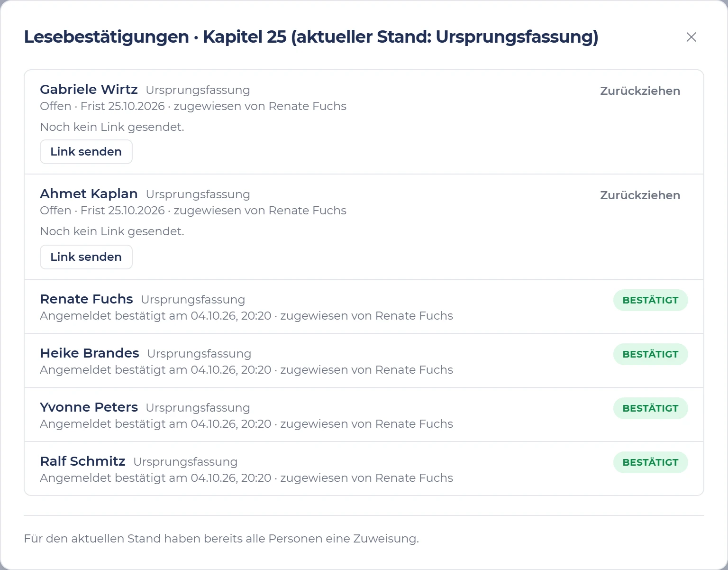Click 'Ursprungsfassung' label beside Heike Brandes
The image size is (728, 570).
click(x=199, y=354)
